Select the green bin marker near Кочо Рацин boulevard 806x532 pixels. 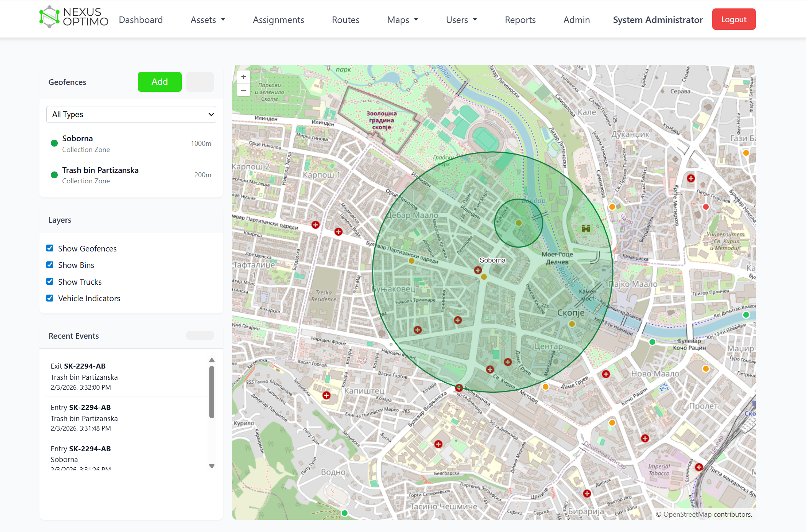pos(653,341)
